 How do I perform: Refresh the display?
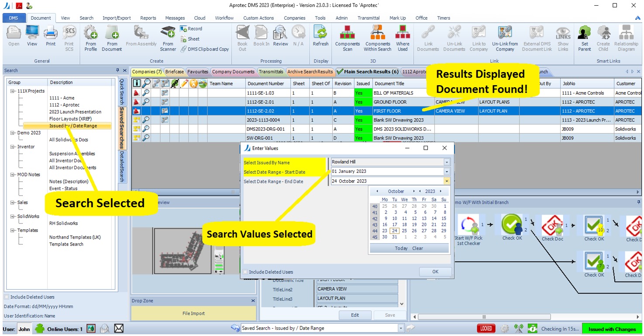(320, 36)
